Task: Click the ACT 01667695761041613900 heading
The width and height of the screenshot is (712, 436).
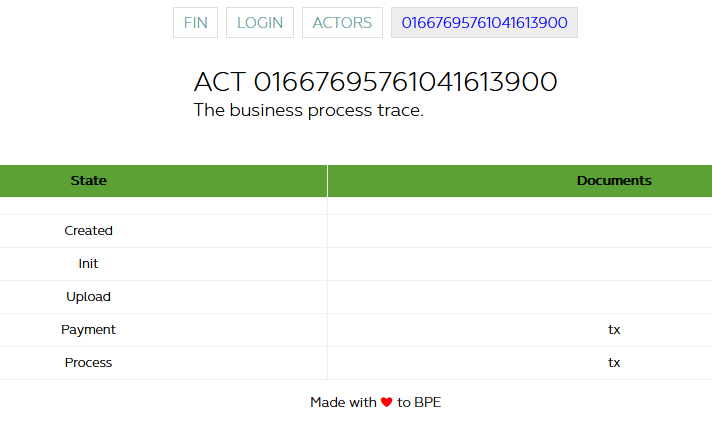Action: [x=375, y=82]
